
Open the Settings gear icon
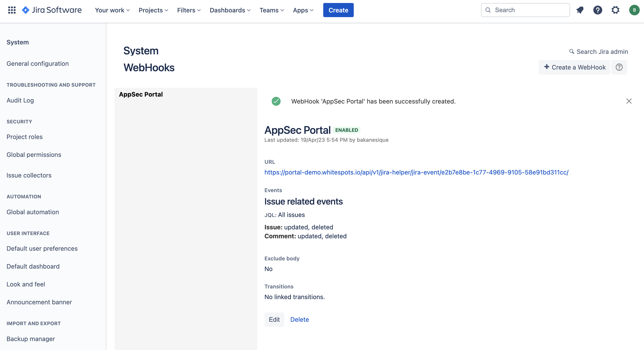click(x=615, y=10)
